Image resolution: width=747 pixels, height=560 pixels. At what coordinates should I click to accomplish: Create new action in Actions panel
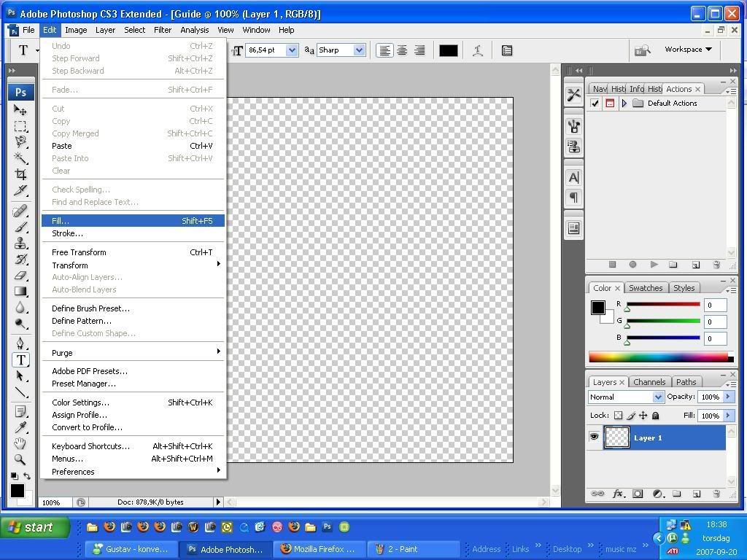tap(695, 265)
